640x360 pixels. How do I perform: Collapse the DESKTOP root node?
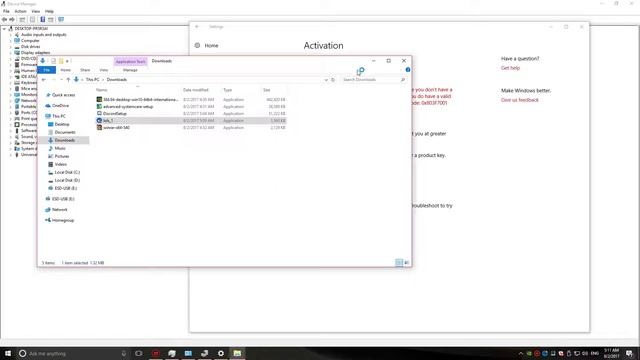4,29
